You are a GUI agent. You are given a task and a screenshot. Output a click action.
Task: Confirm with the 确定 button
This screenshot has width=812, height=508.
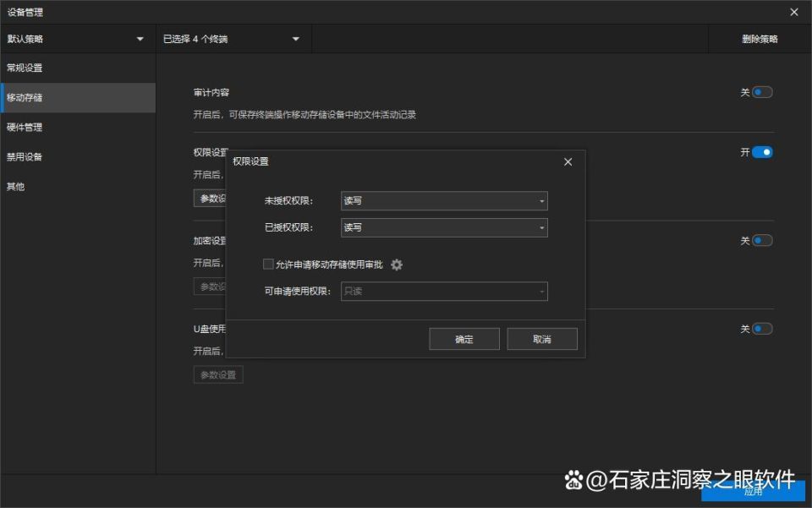coord(464,339)
